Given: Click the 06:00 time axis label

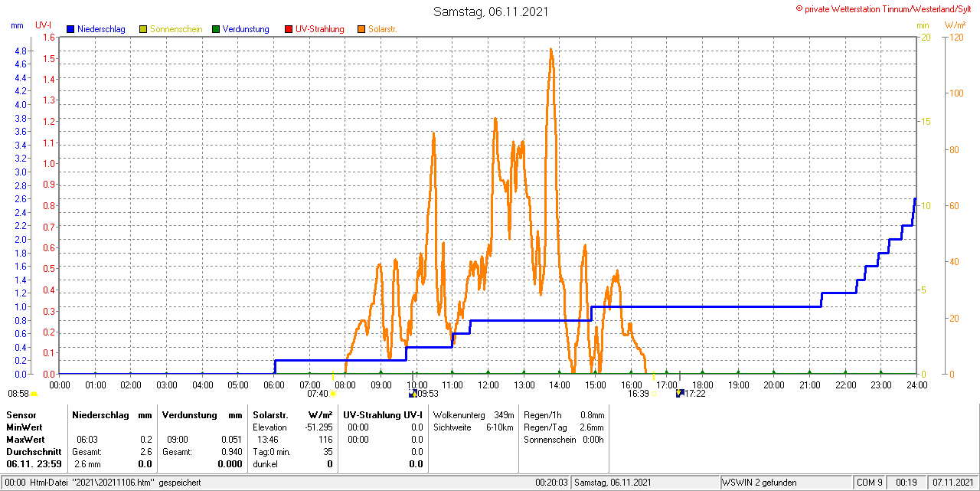Looking at the screenshot, I should pos(274,385).
